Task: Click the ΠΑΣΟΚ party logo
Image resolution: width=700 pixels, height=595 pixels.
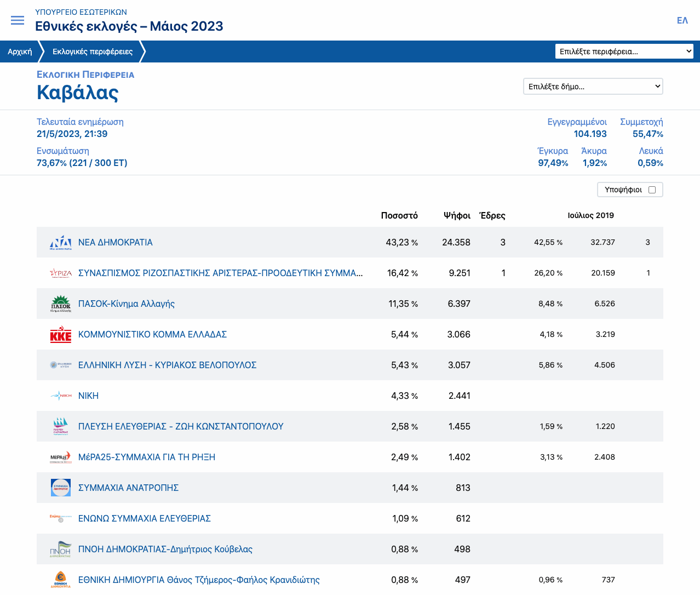Action: [61, 304]
